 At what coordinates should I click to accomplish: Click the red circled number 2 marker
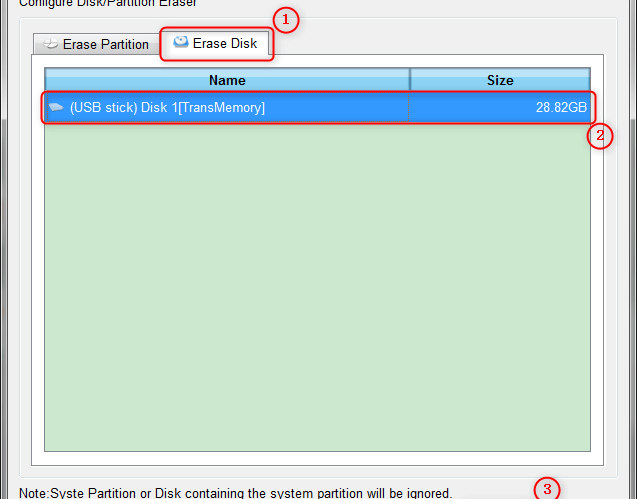coord(600,136)
